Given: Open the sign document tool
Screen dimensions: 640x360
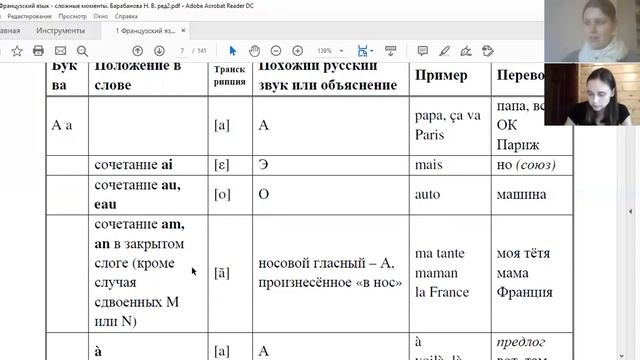Looking at the screenshot, I should pos(466,51).
